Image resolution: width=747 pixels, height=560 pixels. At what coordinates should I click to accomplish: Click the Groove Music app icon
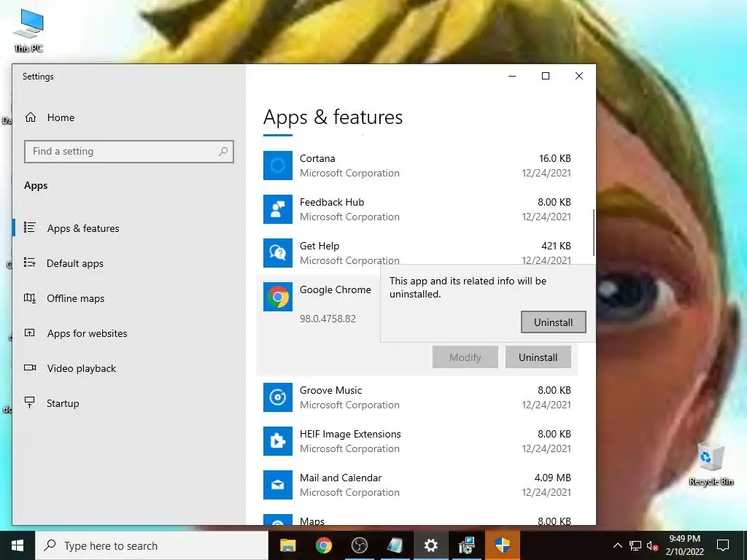pyautogui.click(x=278, y=397)
